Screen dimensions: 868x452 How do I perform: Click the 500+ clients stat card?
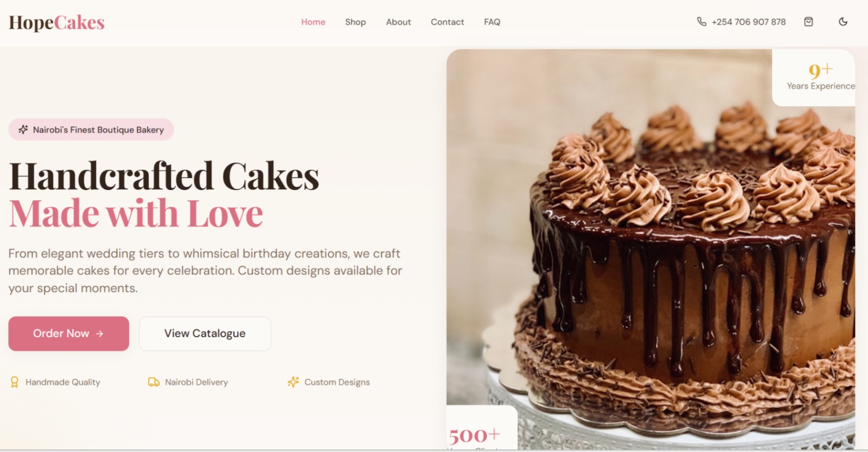pyautogui.click(x=482, y=429)
